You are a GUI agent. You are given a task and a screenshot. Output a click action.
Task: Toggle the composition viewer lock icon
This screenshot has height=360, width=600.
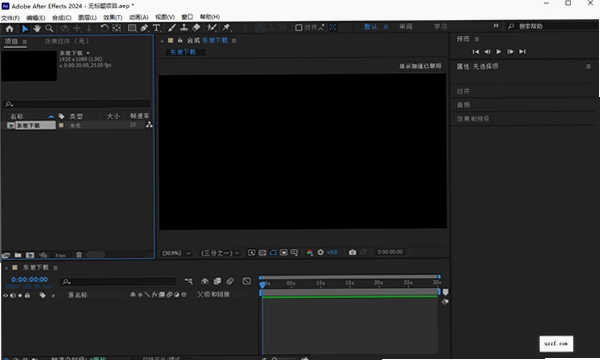click(x=180, y=40)
